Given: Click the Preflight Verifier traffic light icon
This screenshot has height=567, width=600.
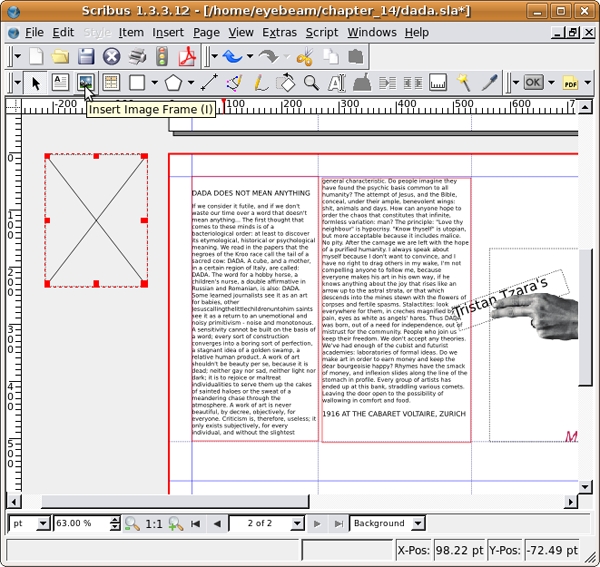Looking at the screenshot, I should point(162,57).
